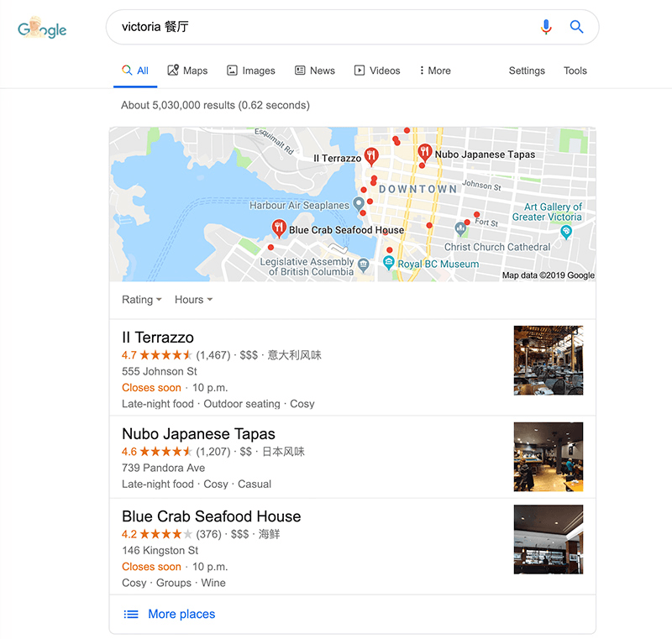Image resolution: width=672 pixels, height=639 pixels.
Task: Expand the Rating filter dropdown
Action: [x=141, y=300]
